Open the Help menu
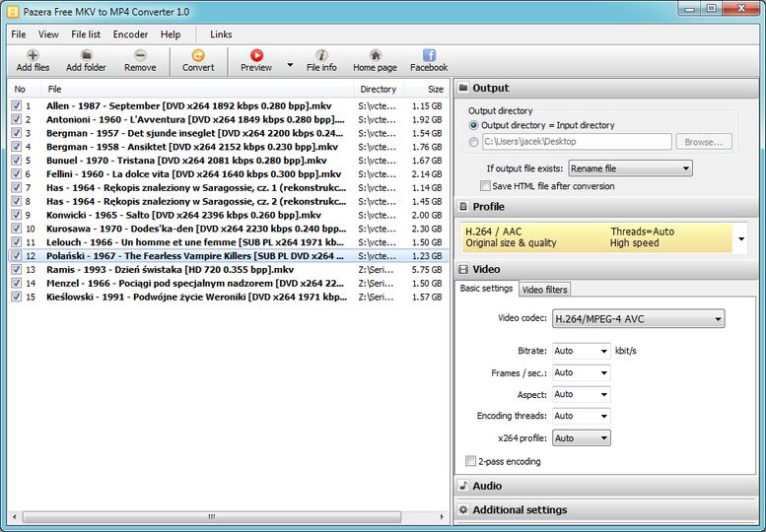Viewport: 766px width, 532px height. pos(171,34)
